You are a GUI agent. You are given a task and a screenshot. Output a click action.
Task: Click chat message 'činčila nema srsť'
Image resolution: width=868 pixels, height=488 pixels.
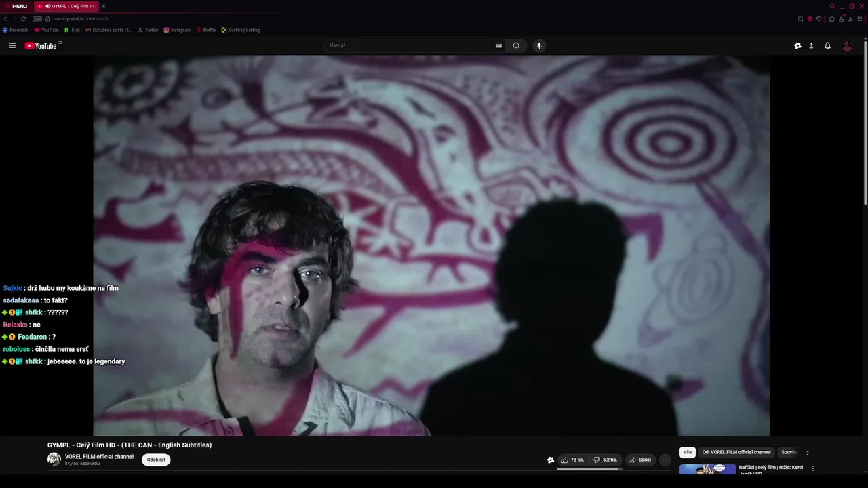[45, 349]
